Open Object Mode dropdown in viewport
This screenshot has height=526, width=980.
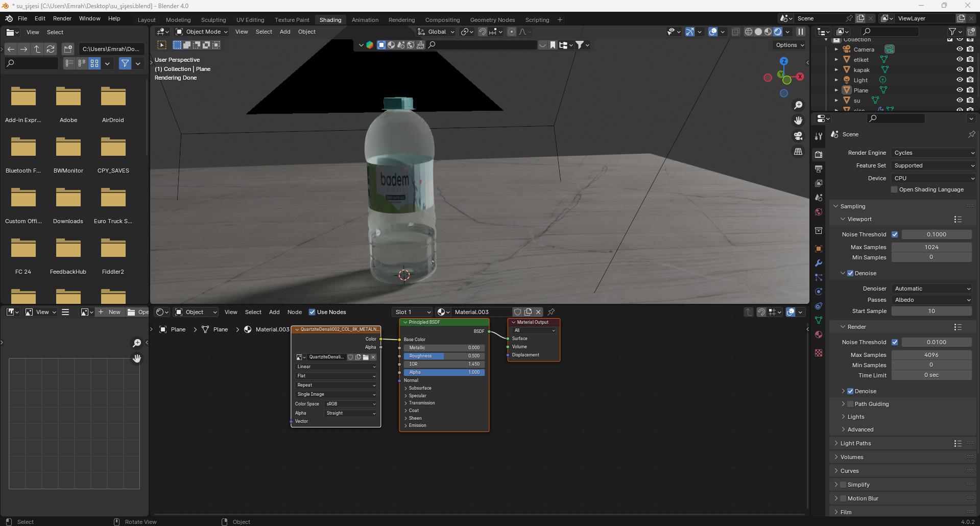tap(201, 32)
